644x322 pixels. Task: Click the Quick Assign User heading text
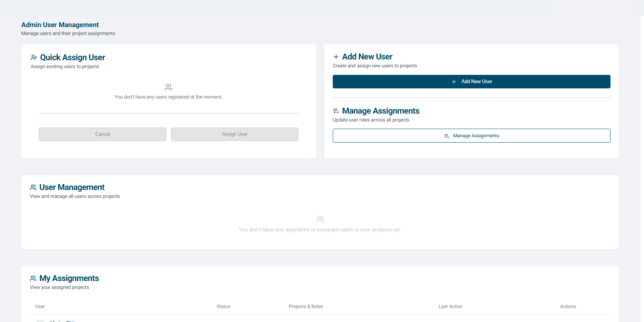pyautogui.click(x=73, y=58)
